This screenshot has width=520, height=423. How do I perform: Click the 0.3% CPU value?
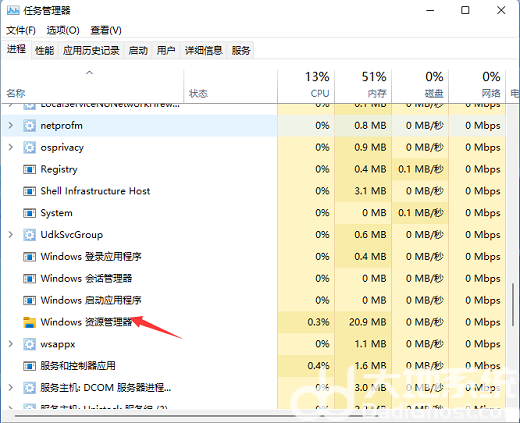[318, 322]
